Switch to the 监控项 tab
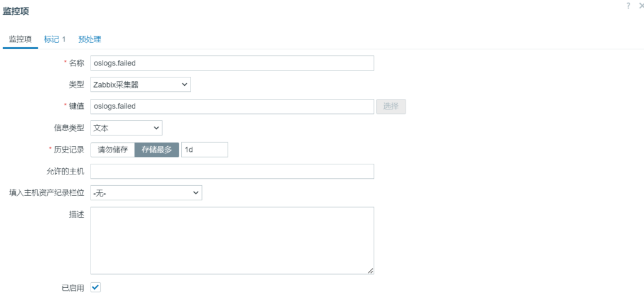Screen dimensions: 644x296 point(20,39)
